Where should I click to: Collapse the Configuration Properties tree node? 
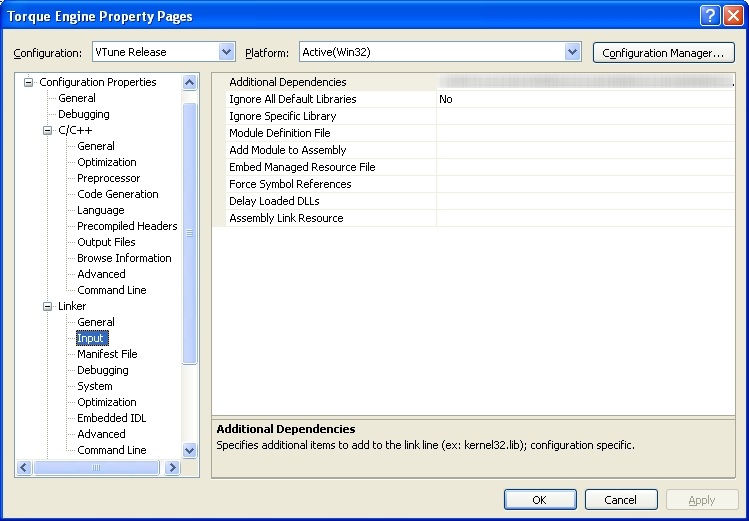(30, 82)
